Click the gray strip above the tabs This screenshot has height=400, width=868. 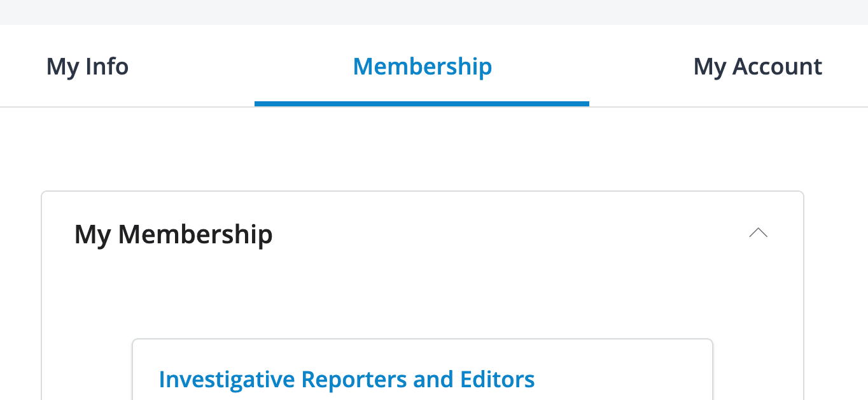[434, 11]
